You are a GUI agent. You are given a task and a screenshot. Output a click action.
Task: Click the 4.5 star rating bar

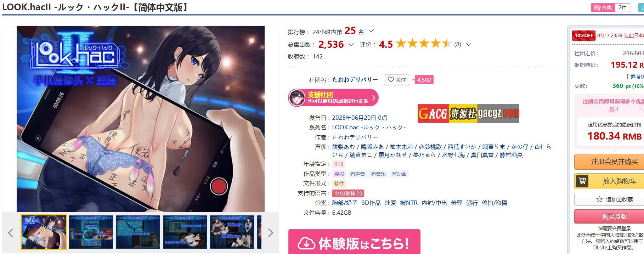(x=424, y=44)
